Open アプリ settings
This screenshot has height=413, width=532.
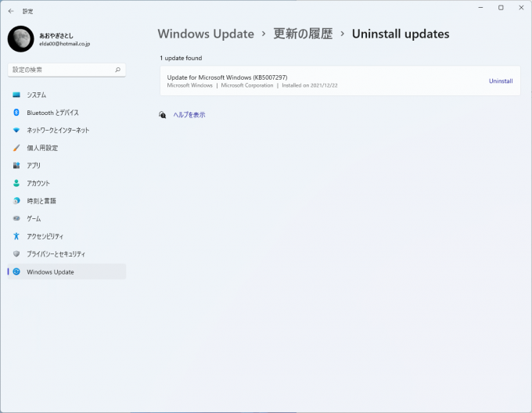pos(66,166)
